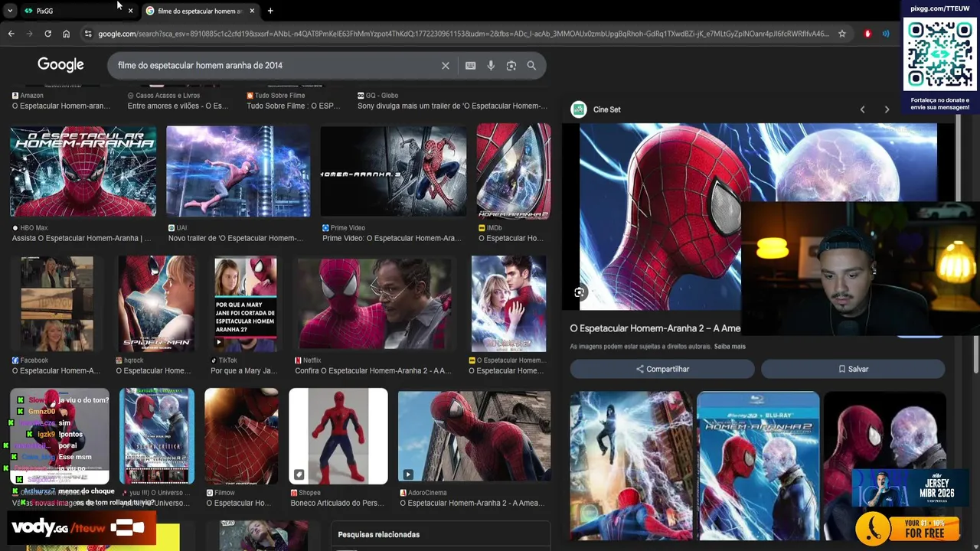
Task: Close the PixGG tab
Action: [x=130, y=11]
